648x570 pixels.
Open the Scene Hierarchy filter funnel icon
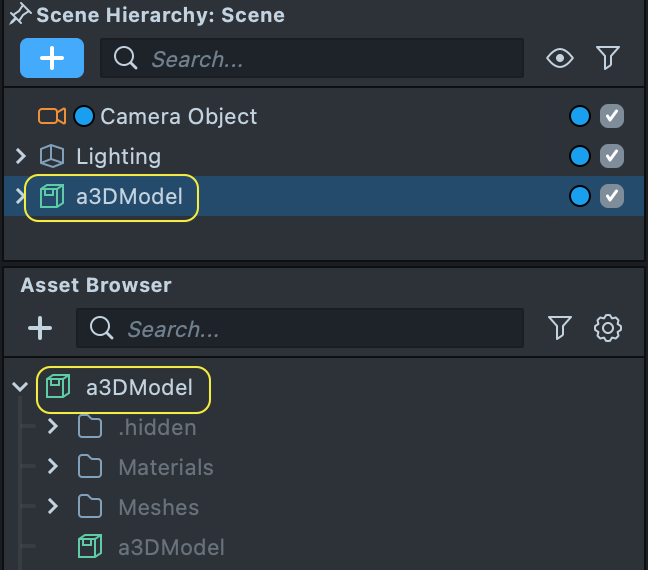(608, 58)
